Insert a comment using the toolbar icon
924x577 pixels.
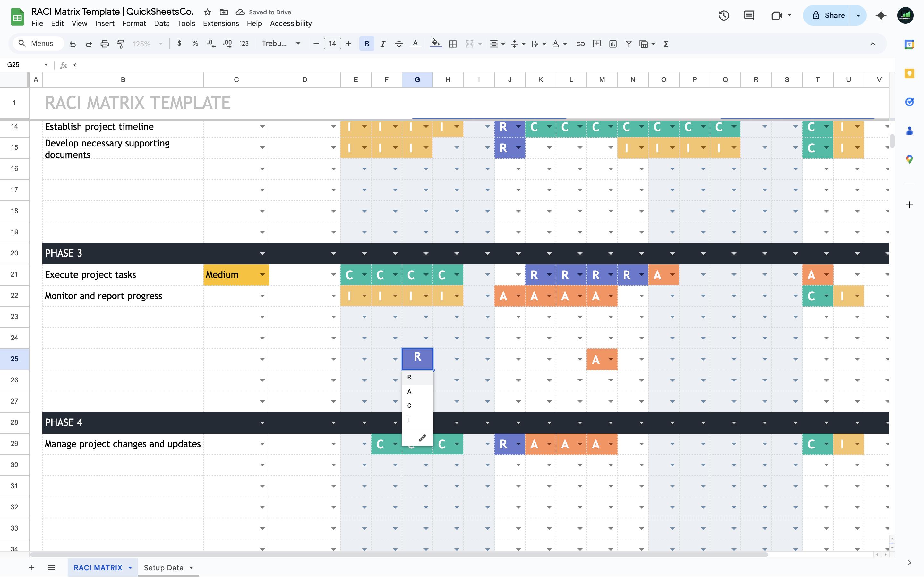[x=596, y=43]
